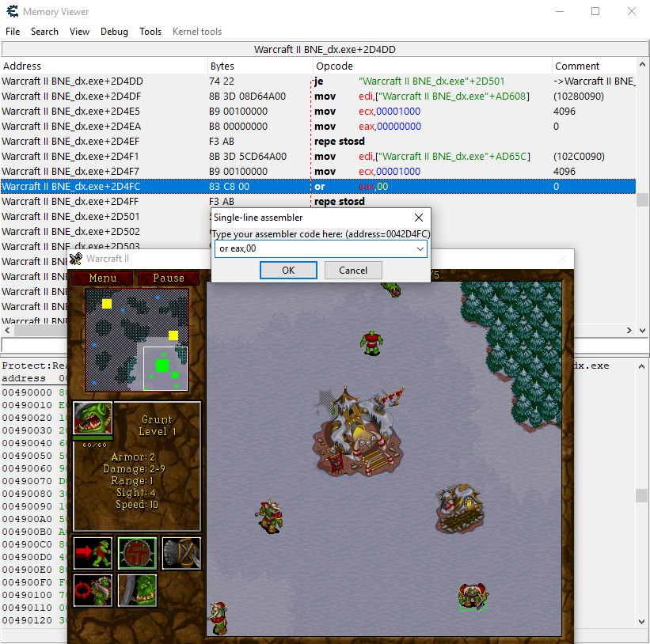The height and width of the screenshot is (644, 650).
Task: Click the Stand Ground command icon
Action: [x=137, y=590]
